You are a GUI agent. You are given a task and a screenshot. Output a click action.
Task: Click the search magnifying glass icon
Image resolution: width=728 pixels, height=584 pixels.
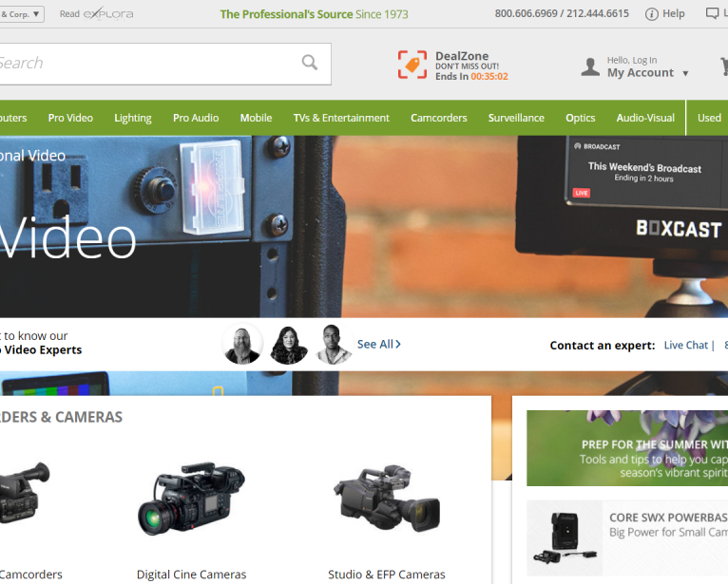(x=310, y=63)
